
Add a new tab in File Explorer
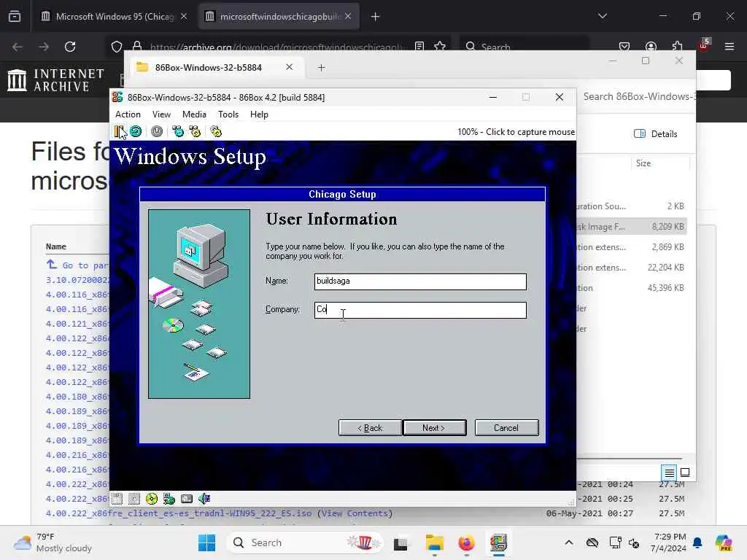coord(322,68)
